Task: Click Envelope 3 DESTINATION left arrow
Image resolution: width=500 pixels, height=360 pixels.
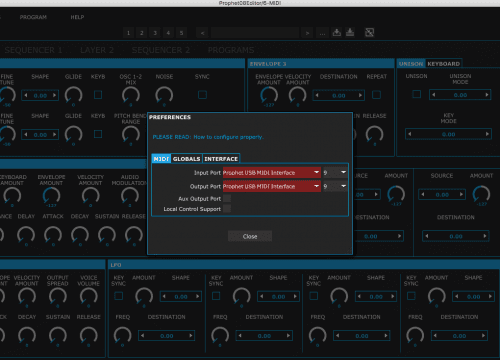Action: (x=317, y=95)
